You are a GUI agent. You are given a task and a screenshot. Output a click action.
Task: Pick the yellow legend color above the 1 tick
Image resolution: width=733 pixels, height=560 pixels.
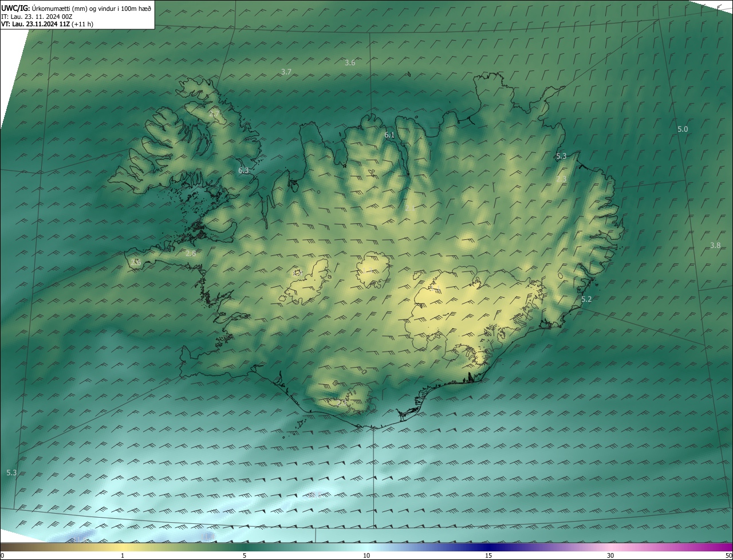(x=123, y=547)
